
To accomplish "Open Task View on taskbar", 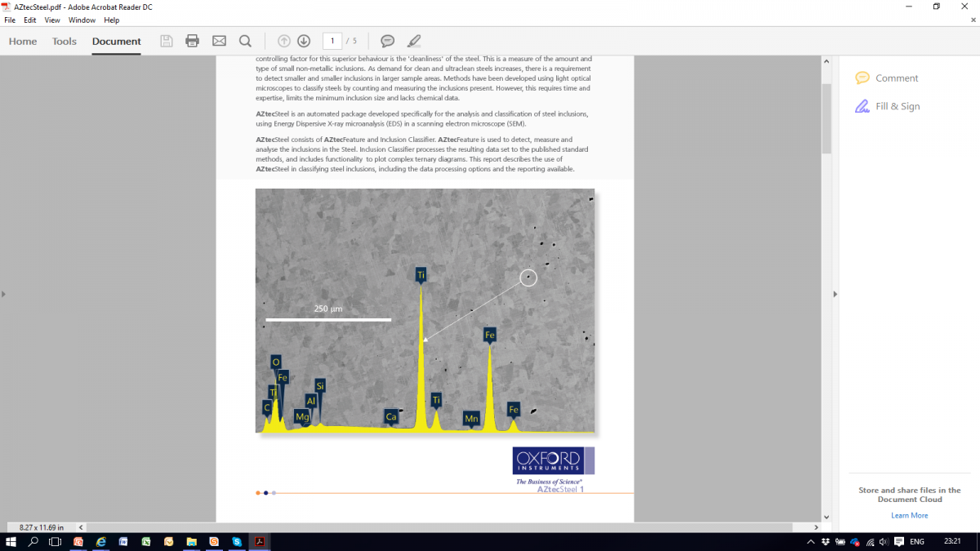I will point(56,541).
